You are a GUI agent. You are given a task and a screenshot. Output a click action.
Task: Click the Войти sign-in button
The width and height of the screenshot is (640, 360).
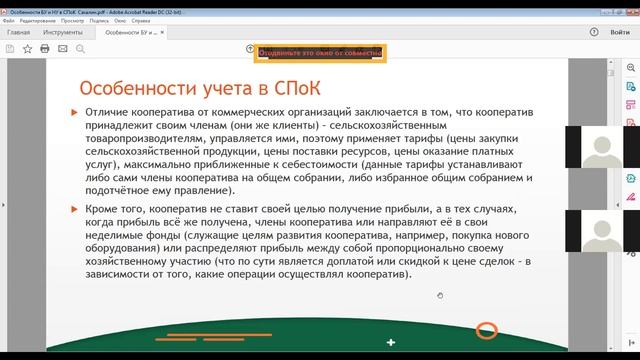[620, 32]
